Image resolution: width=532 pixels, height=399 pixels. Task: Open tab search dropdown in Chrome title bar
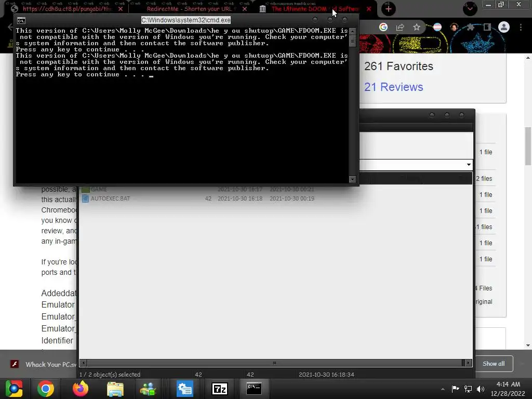[x=470, y=9]
